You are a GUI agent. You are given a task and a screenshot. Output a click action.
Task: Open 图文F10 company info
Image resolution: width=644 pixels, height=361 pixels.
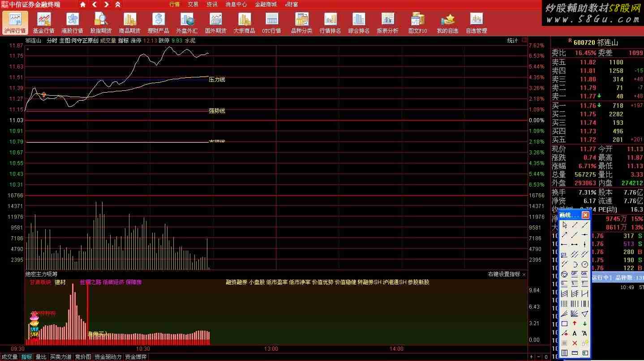click(417, 22)
